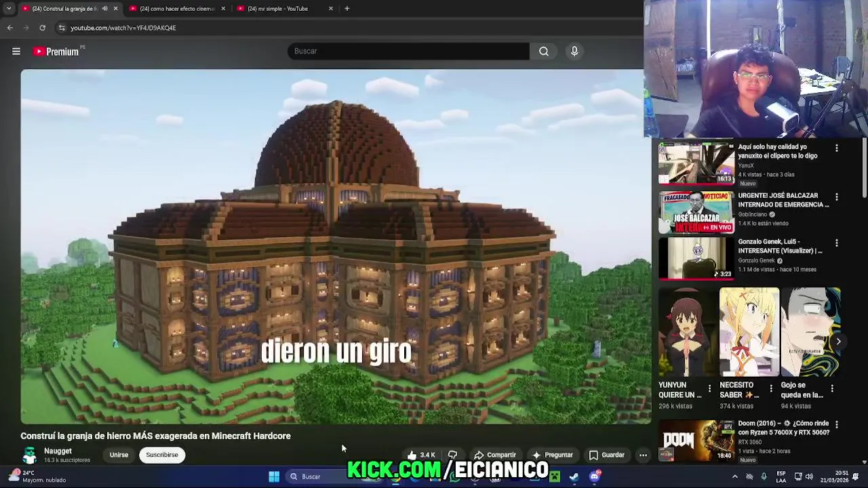This screenshot has width=868, height=488.
Task: Open ESP LAA language switcher
Action: click(x=781, y=476)
